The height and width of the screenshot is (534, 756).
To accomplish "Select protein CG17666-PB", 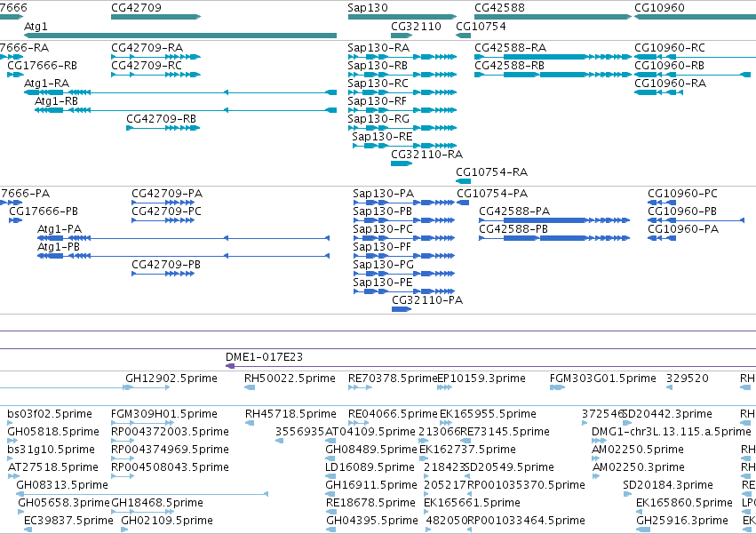I will pyautogui.click(x=44, y=211).
